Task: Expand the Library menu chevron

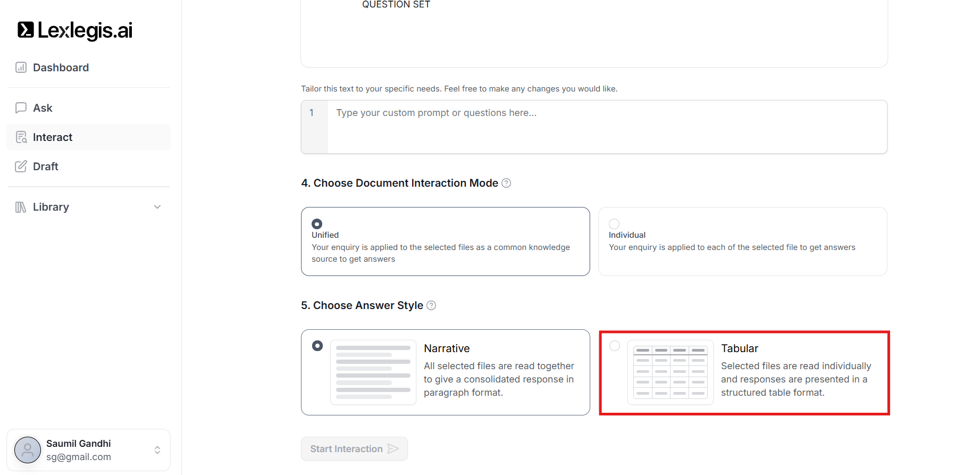Action: click(157, 207)
